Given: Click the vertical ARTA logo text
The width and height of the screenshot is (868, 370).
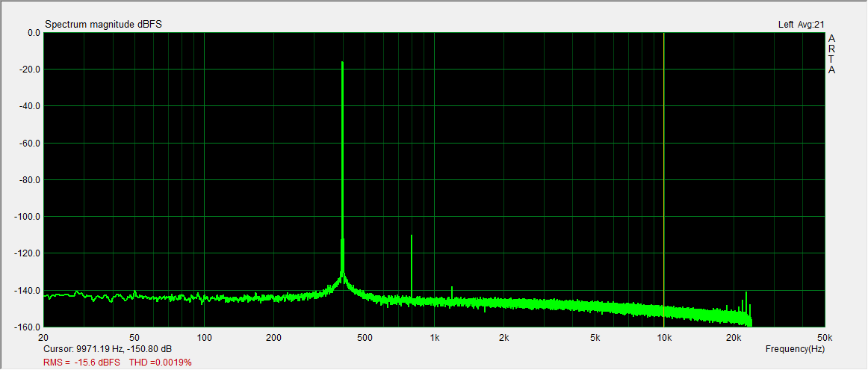Looking at the screenshot, I should coord(831,54).
